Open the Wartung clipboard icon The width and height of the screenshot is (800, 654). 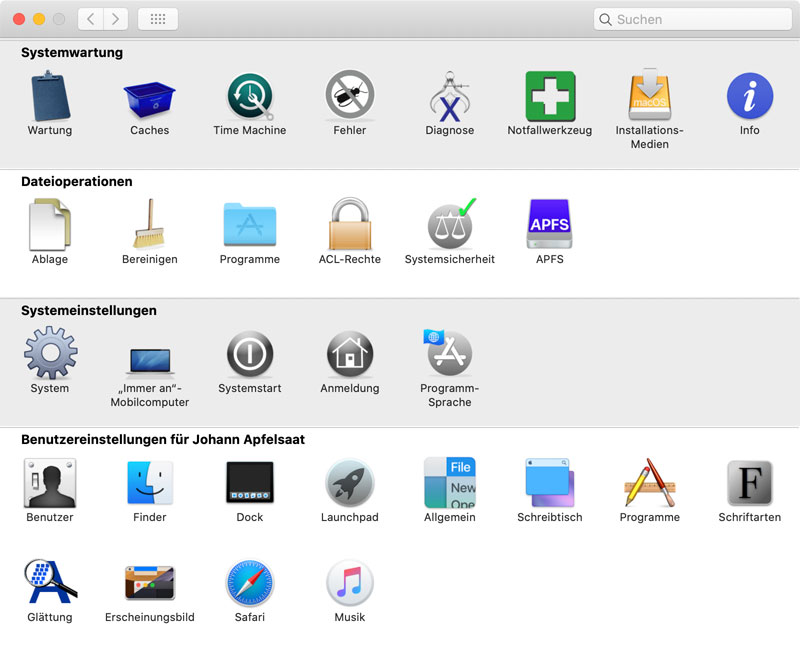(50, 96)
